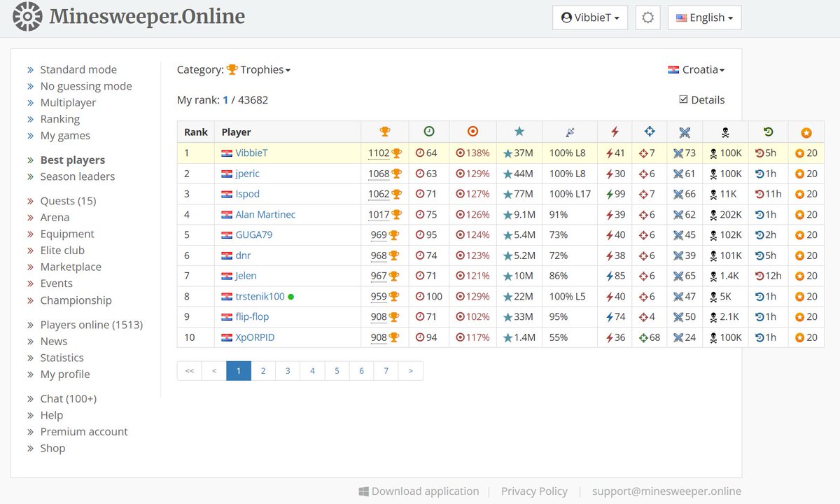Click the Windows icon beside Download application
Screen dimensions: 840x504
point(363,491)
